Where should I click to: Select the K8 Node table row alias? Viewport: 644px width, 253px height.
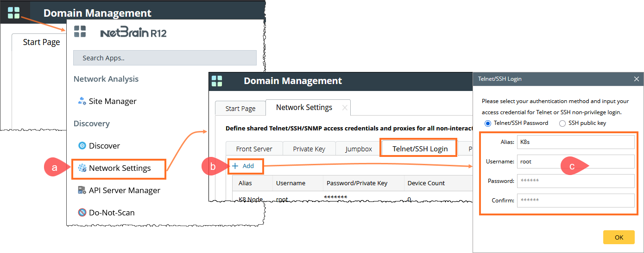[251, 199]
